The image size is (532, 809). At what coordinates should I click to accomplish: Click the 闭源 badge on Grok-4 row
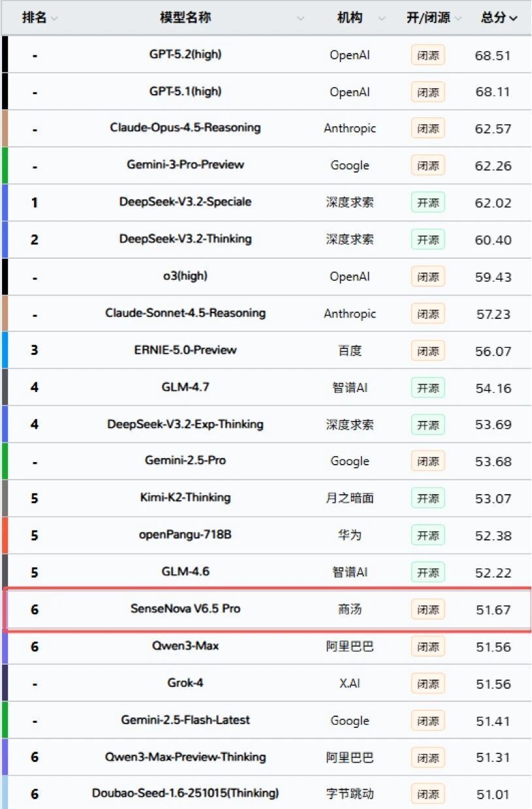427,683
